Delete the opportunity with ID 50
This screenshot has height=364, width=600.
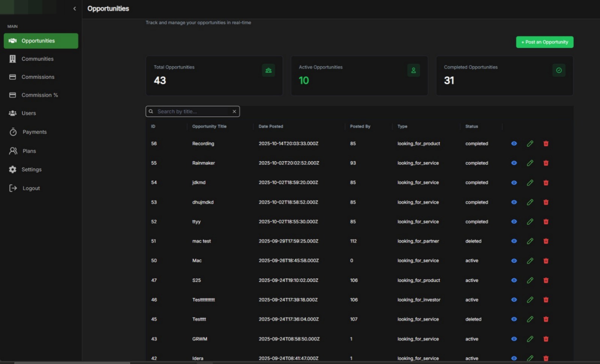[546, 261]
